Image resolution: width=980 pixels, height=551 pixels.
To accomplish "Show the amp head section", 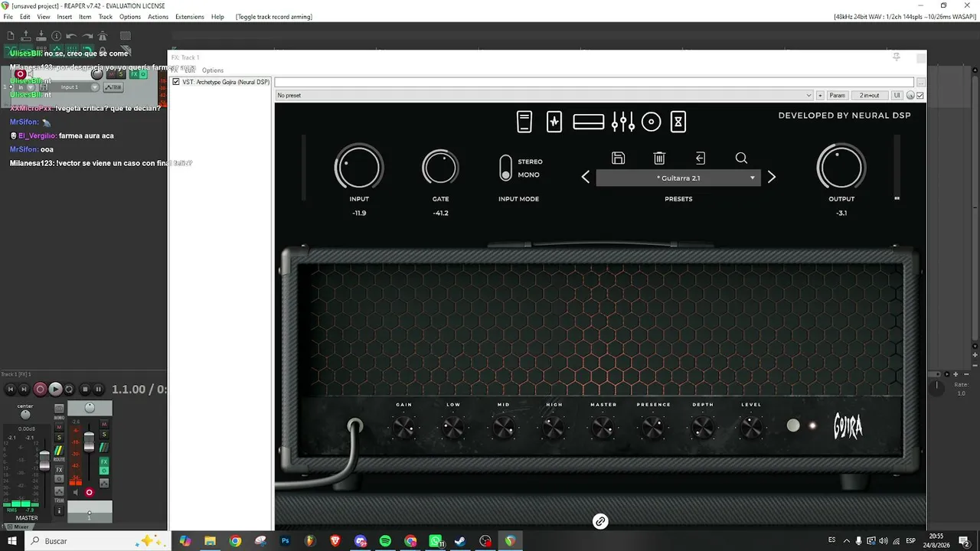I will [x=589, y=122].
